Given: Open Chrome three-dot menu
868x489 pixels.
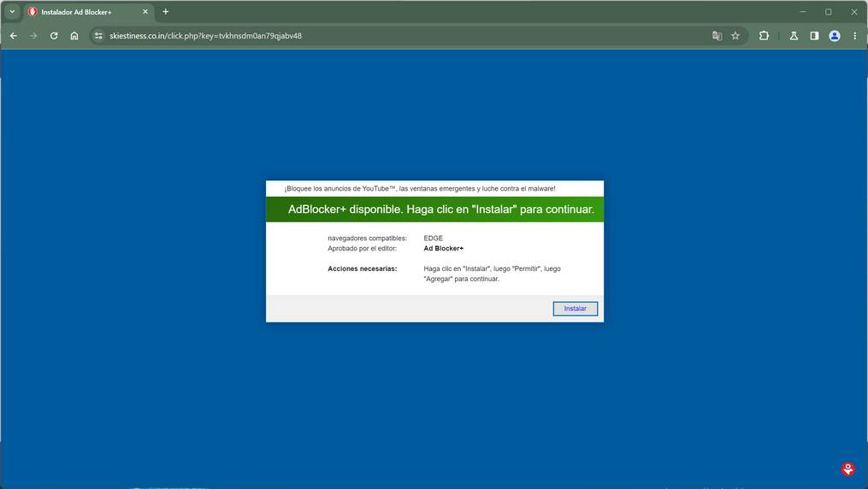Looking at the screenshot, I should click(x=854, y=36).
